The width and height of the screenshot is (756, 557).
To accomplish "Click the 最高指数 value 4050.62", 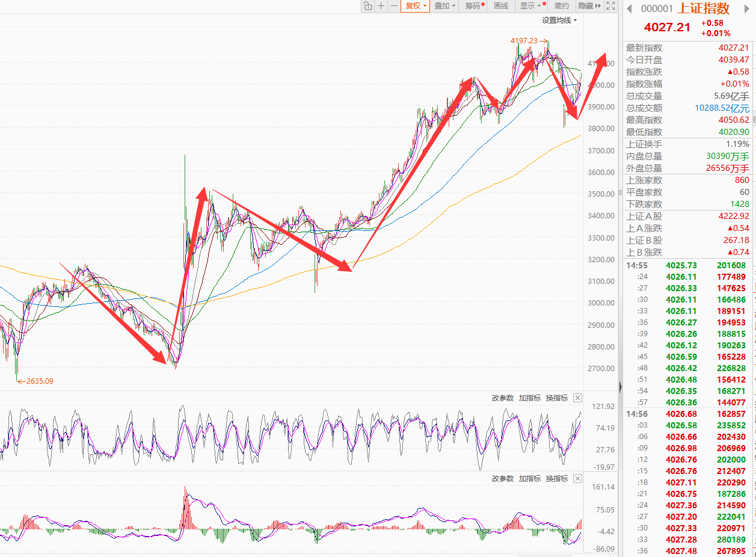I will click(734, 120).
